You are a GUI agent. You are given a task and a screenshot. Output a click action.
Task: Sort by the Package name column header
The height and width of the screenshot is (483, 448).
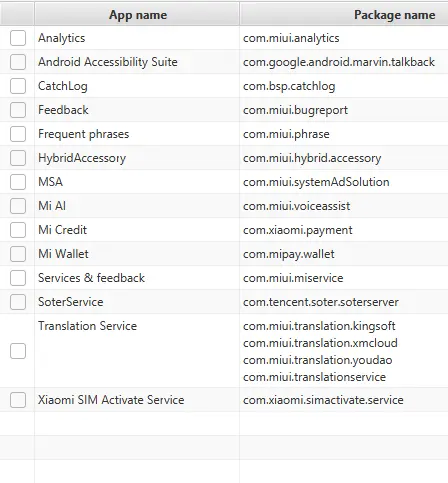pos(344,14)
